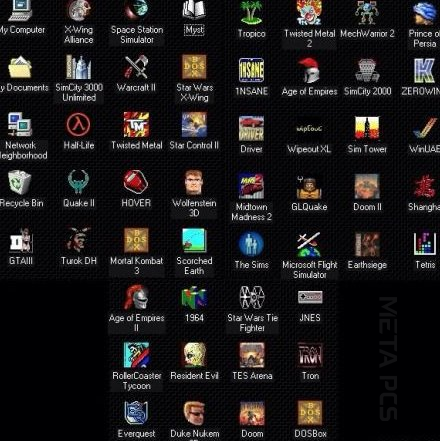Click the 'Tropico' icon label
The image size is (440, 441).
click(252, 34)
